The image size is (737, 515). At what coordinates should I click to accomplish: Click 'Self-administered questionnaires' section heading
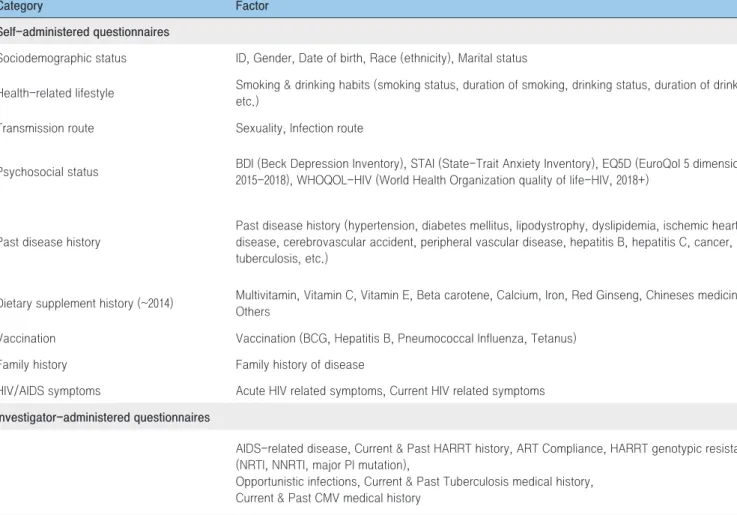coord(84,32)
